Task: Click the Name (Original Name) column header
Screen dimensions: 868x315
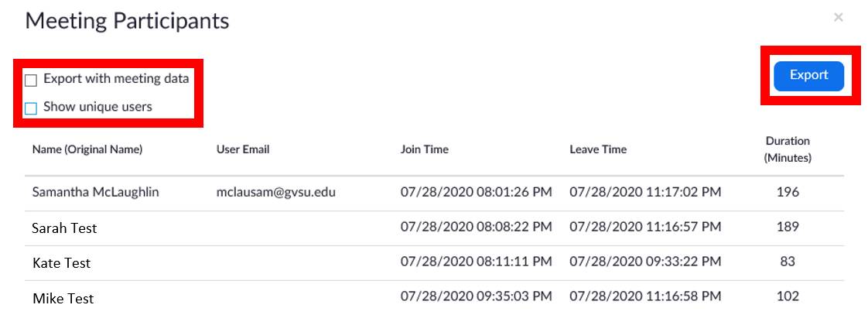Action: tap(87, 149)
